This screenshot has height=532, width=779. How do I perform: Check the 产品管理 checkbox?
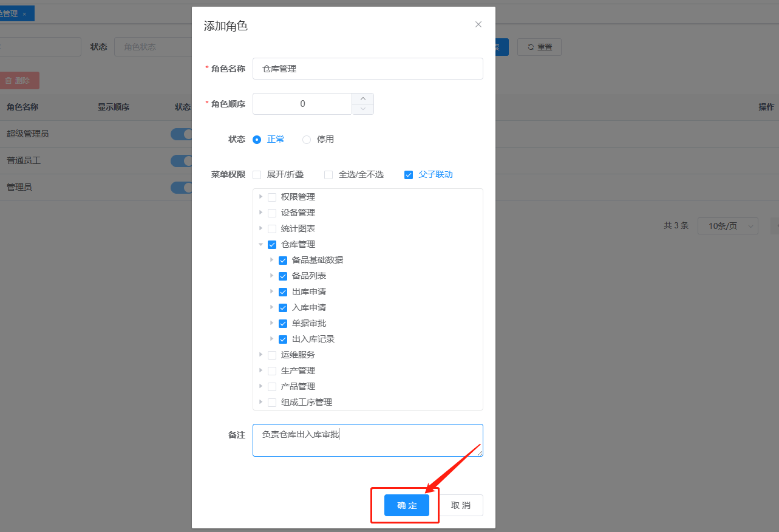[x=272, y=387]
